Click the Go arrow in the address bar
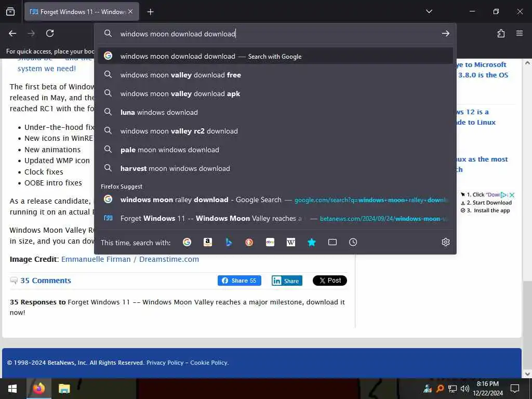The image size is (532, 399). pyautogui.click(x=445, y=34)
